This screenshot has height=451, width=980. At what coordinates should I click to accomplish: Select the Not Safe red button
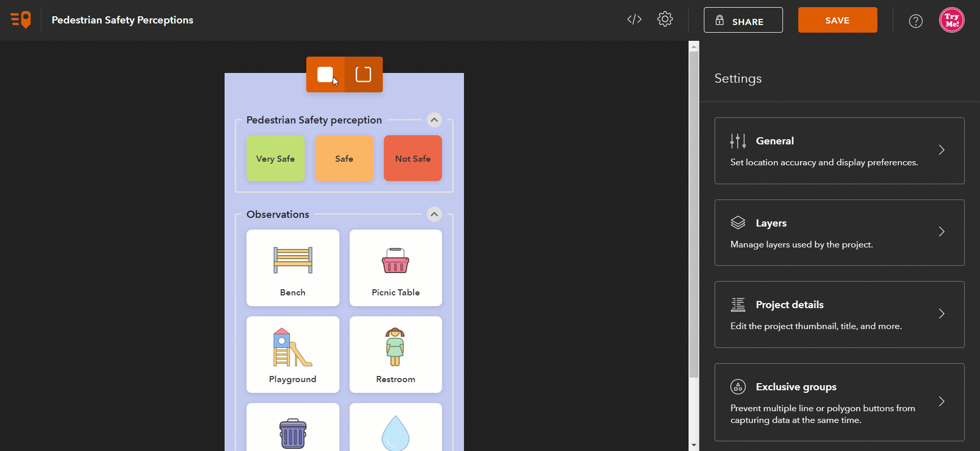tap(413, 158)
